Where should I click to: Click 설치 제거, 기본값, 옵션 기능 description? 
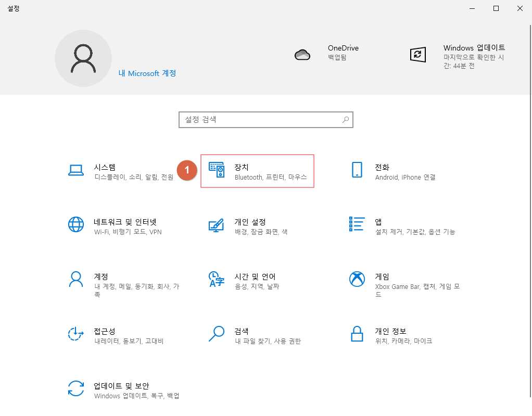coord(415,232)
